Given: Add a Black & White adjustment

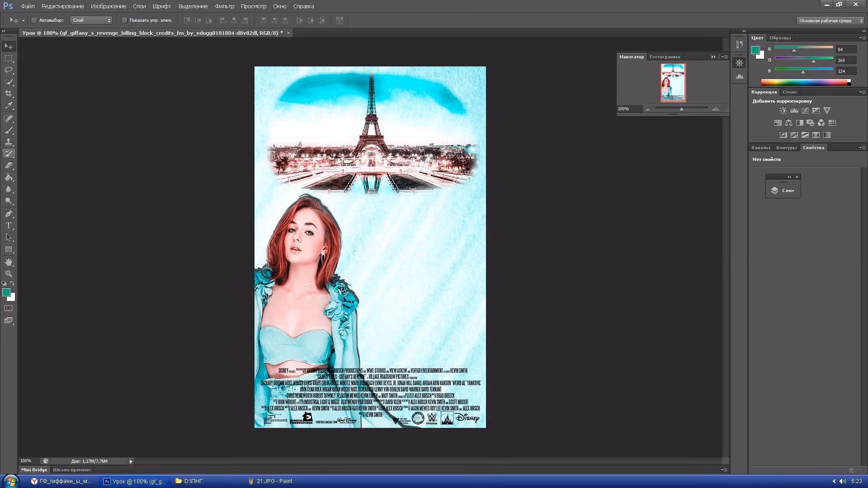Looking at the screenshot, I should (x=799, y=122).
